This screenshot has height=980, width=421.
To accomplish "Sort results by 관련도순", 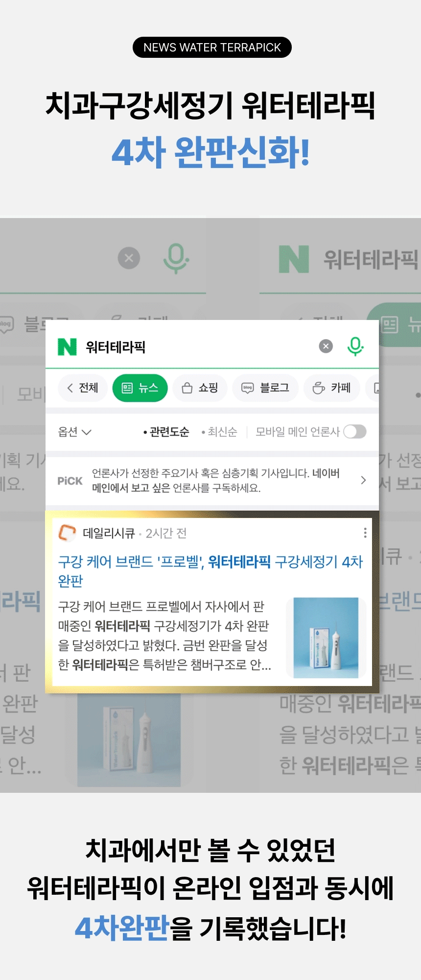I will pos(166,432).
